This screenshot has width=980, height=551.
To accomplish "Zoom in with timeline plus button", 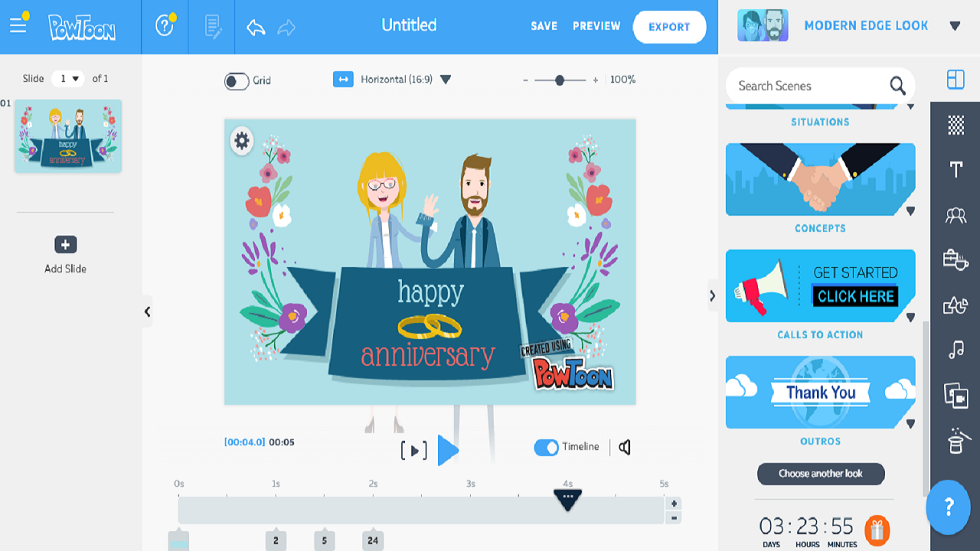I will click(674, 504).
